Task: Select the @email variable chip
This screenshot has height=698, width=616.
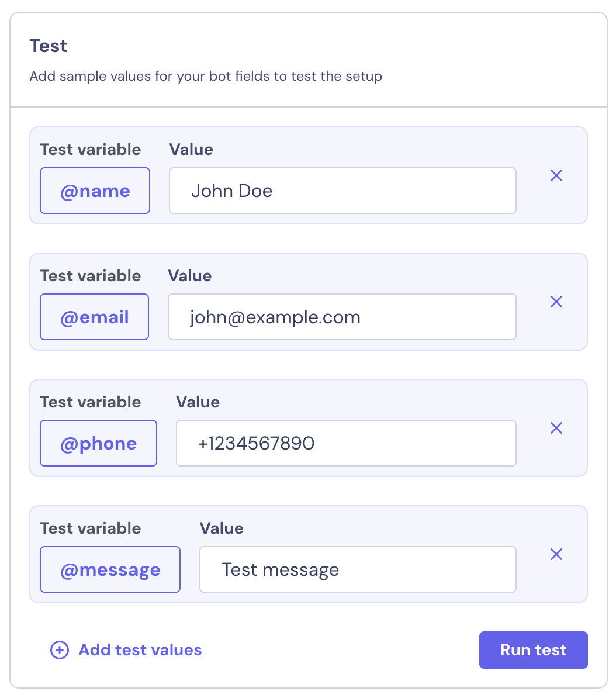Action: (94, 317)
